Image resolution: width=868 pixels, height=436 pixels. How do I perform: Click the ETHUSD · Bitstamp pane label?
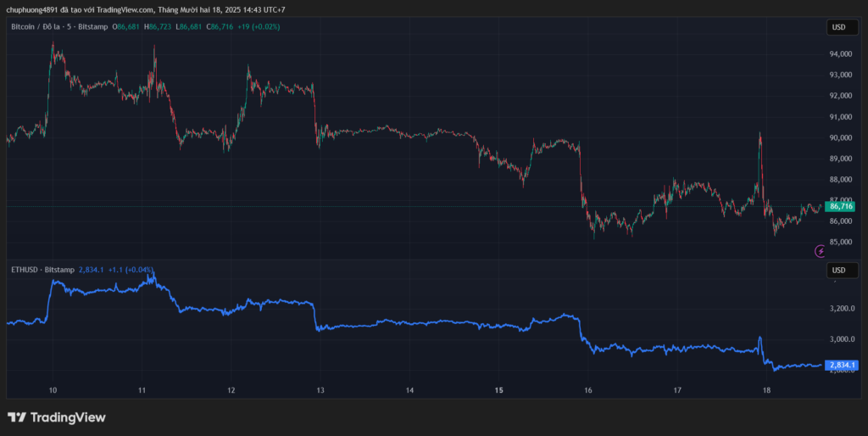tap(42, 270)
